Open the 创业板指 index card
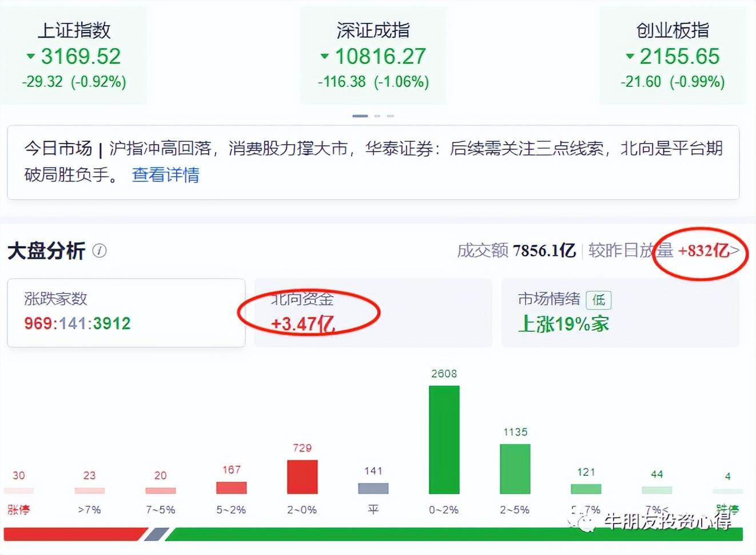The height and width of the screenshot is (555, 756). (x=673, y=55)
